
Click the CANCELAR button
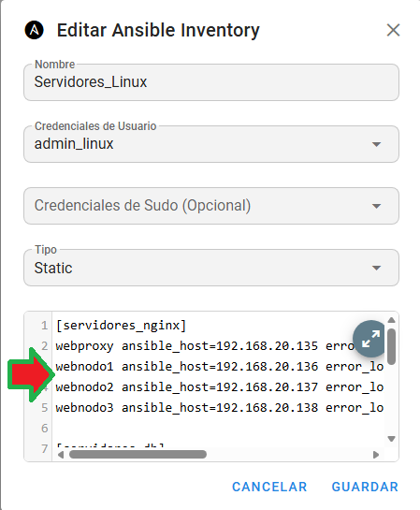click(x=269, y=487)
